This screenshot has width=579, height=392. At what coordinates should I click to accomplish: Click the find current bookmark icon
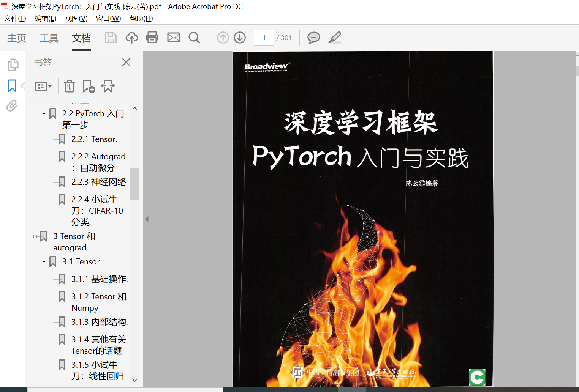(108, 87)
